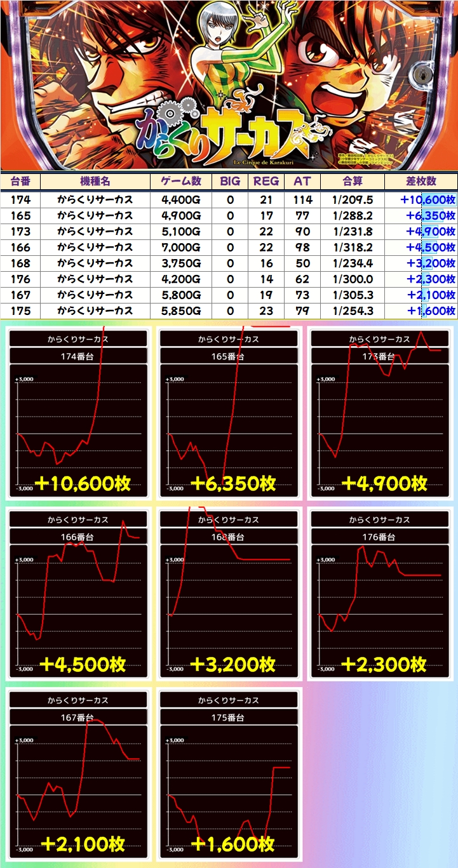
Task: Click the 合算 column header
Action: 352,181
